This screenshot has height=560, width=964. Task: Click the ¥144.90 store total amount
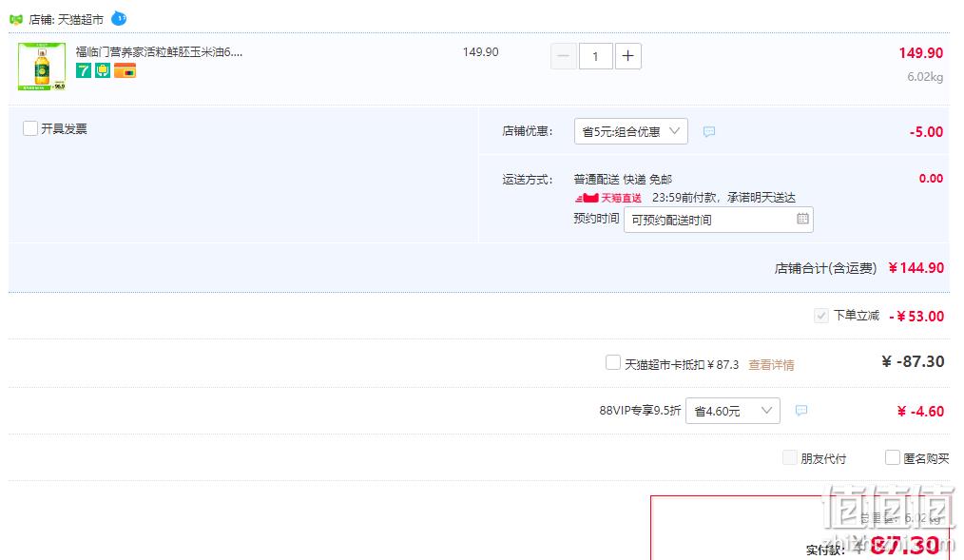(916, 268)
